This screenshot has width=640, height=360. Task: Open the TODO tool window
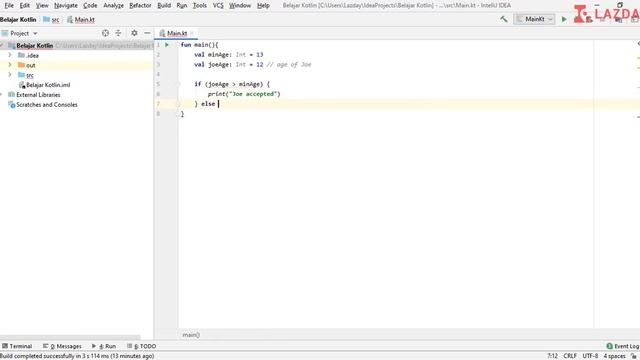pyautogui.click(x=142, y=346)
